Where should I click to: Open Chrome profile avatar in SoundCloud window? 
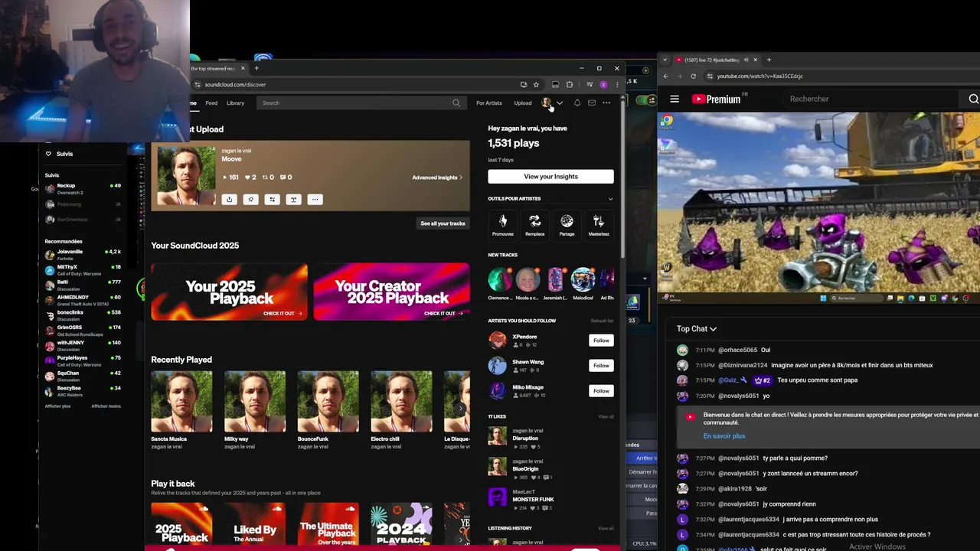tap(603, 84)
